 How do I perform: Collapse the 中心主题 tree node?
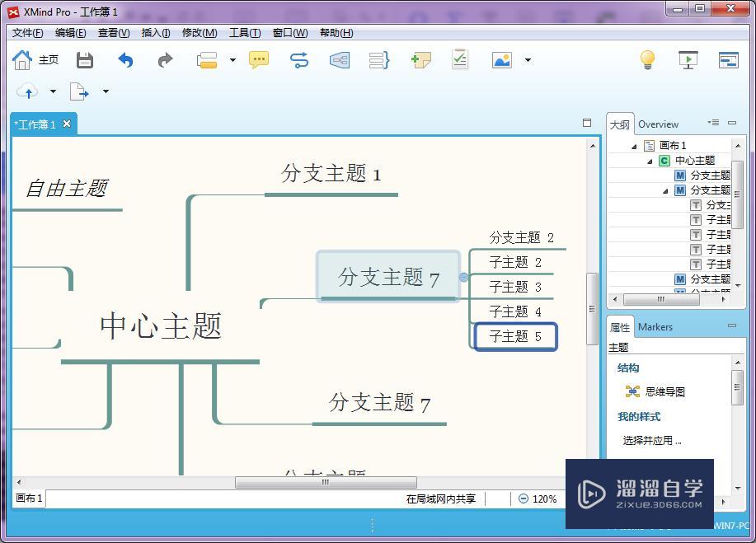pos(650,161)
